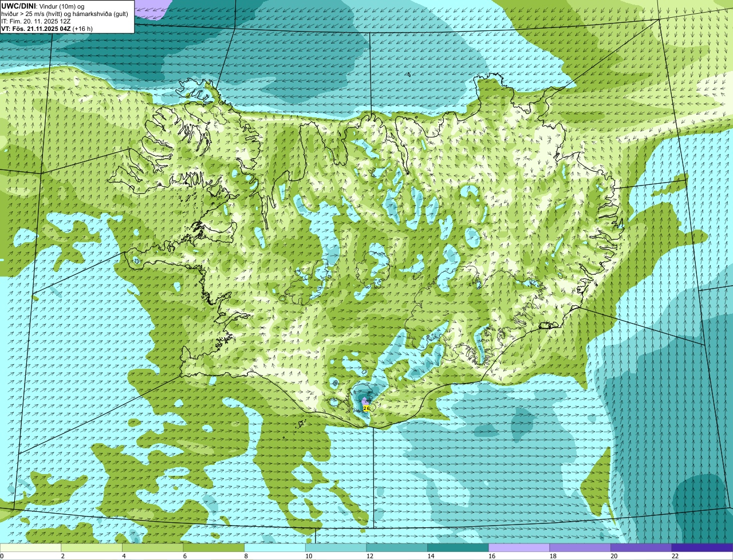Viewport: 733px width, 560px height.
Task: Select the 14–16 m/s dark teal swatch
Action: 458,547
